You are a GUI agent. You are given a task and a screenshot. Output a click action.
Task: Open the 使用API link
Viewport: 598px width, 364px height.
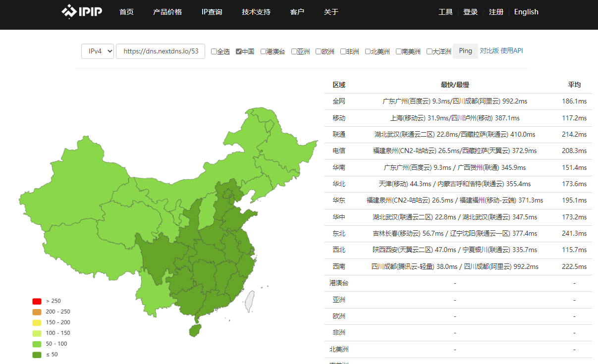(x=512, y=51)
